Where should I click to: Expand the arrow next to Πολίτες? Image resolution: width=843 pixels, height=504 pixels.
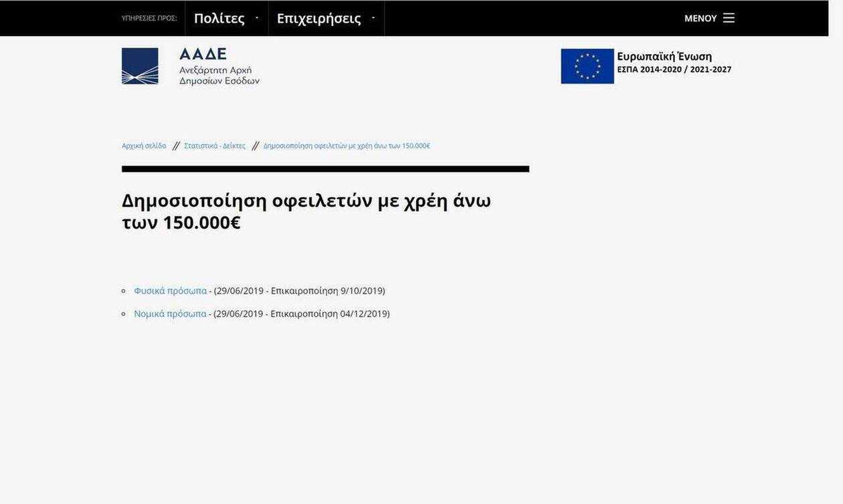[x=257, y=18]
